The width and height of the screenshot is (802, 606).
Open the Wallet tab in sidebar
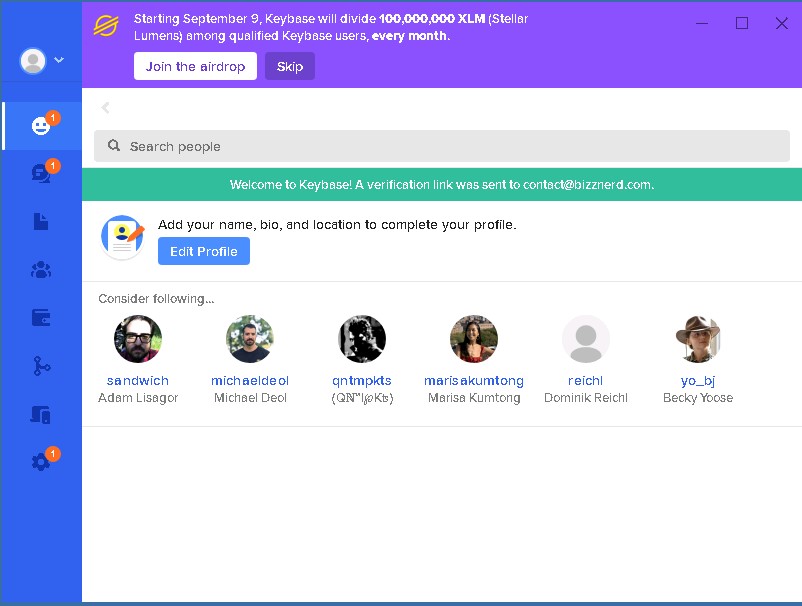tap(41, 318)
